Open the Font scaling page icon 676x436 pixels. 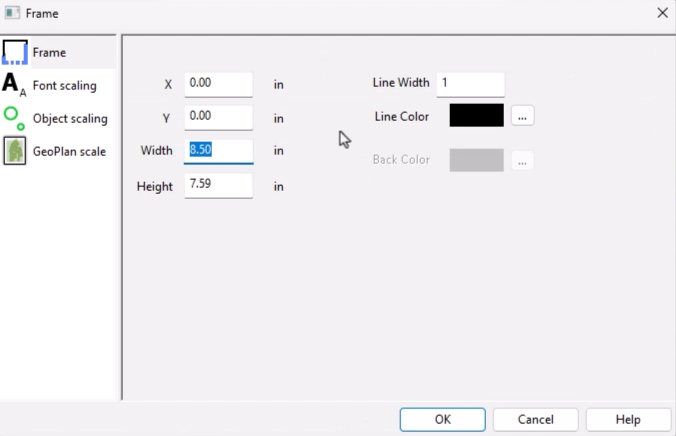tap(14, 85)
